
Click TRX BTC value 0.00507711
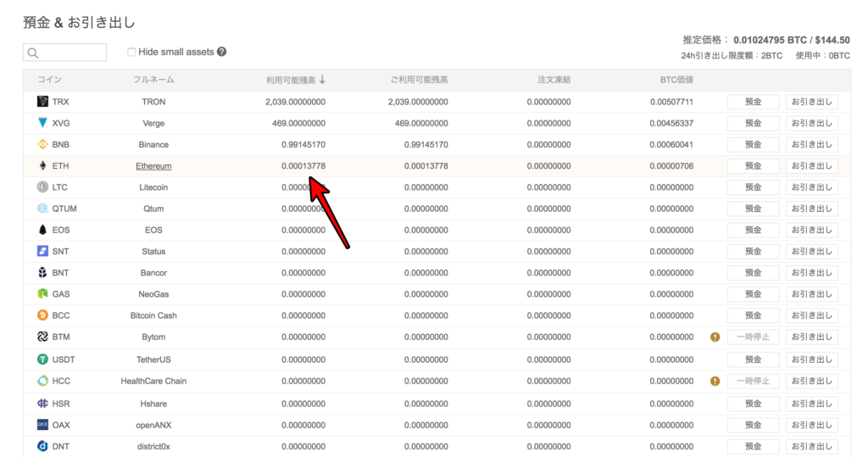(x=671, y=102)
